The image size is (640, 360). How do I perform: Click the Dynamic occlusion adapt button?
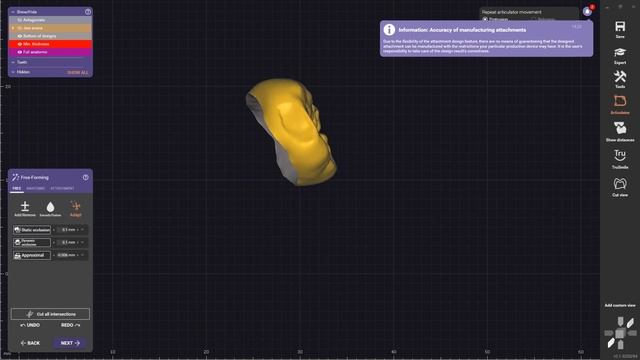(x=31, y=242)
